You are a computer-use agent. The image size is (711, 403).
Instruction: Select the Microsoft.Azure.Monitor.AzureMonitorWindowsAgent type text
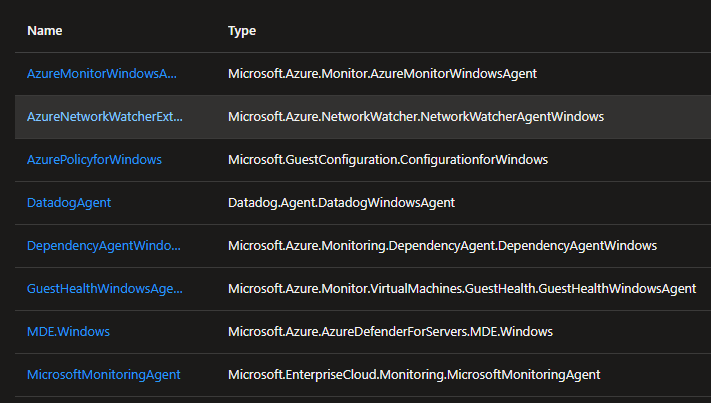pos(382,73)
